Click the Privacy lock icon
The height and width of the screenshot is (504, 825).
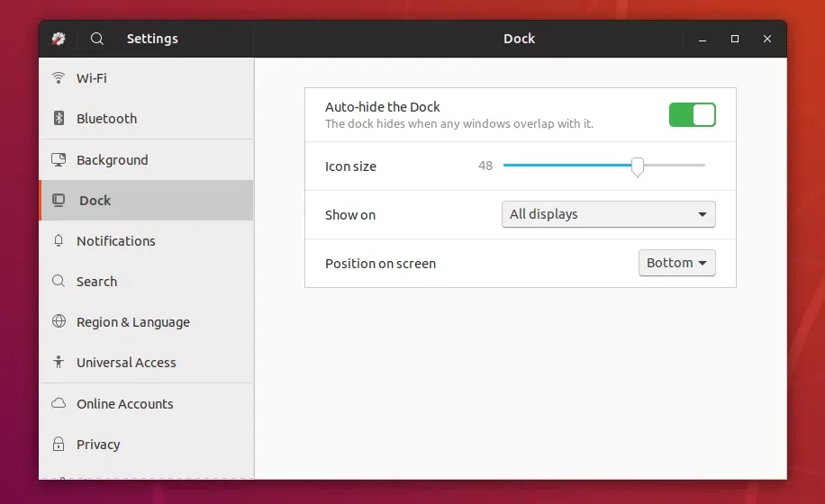pos(59,445)
